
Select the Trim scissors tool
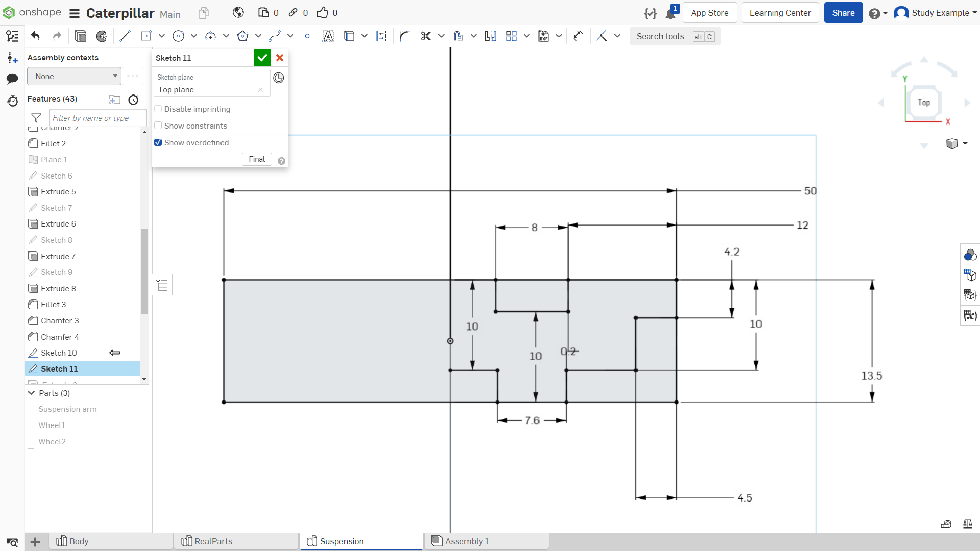(x=426, y=36)
